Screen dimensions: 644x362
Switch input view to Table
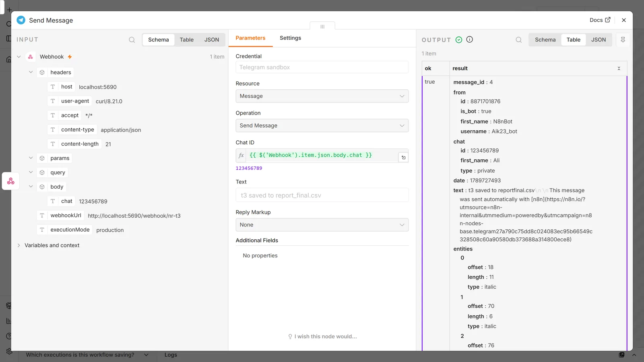186,40
